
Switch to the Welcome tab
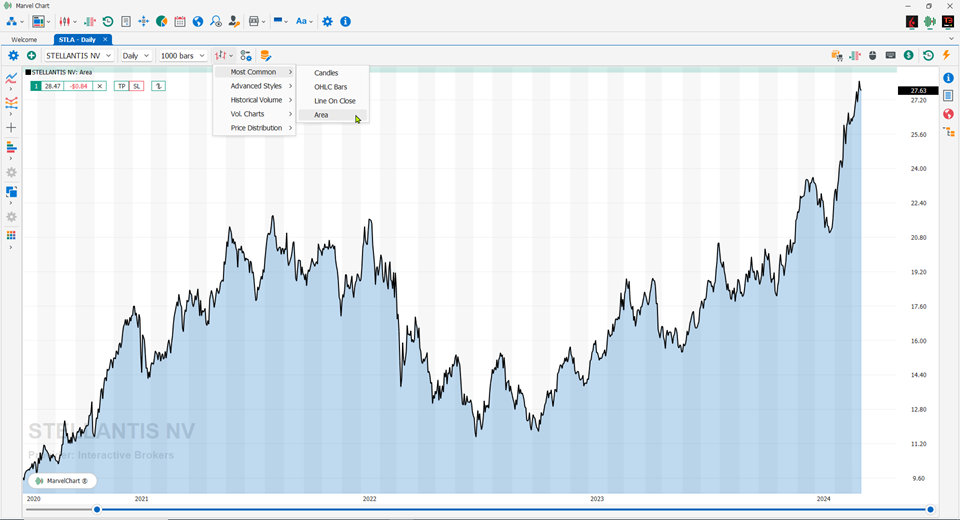[x=24, y=39]
